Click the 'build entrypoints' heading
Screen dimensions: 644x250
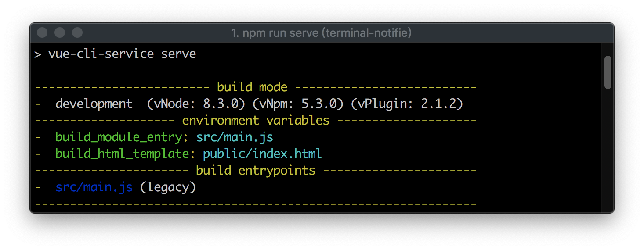[256, 171]
